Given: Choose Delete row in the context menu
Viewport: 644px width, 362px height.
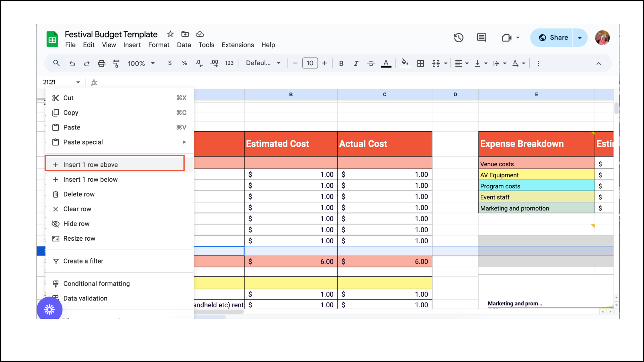Looking at the screenshot, I should (78, 194).
